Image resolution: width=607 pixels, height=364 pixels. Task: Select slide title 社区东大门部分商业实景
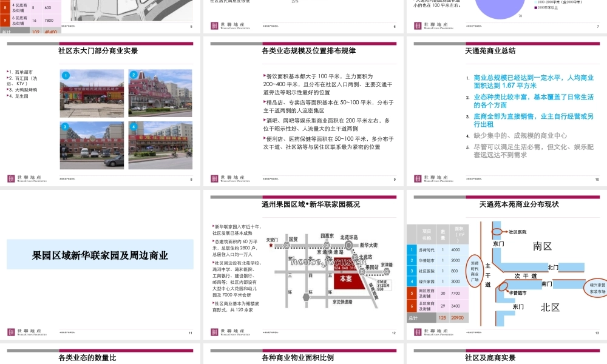pyautogui.click(x=98, y=51)
